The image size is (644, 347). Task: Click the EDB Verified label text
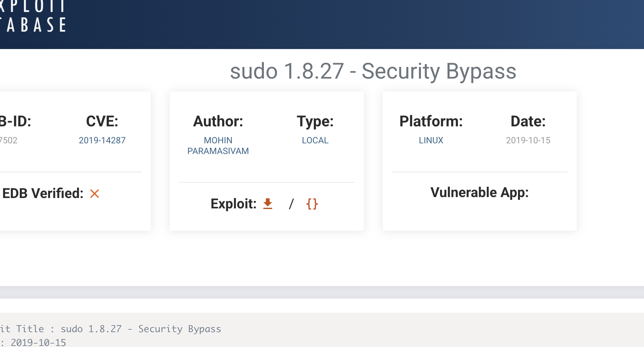click(43, 193)
